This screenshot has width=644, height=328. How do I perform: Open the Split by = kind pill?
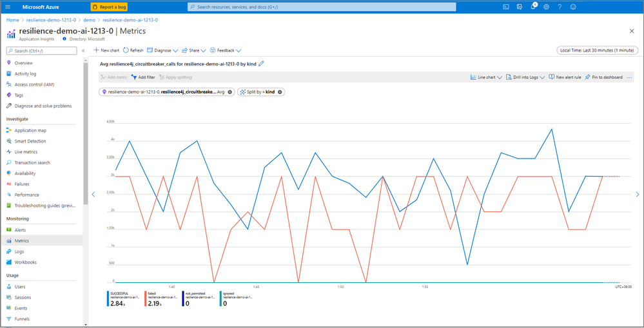click(x=261, y=92)
